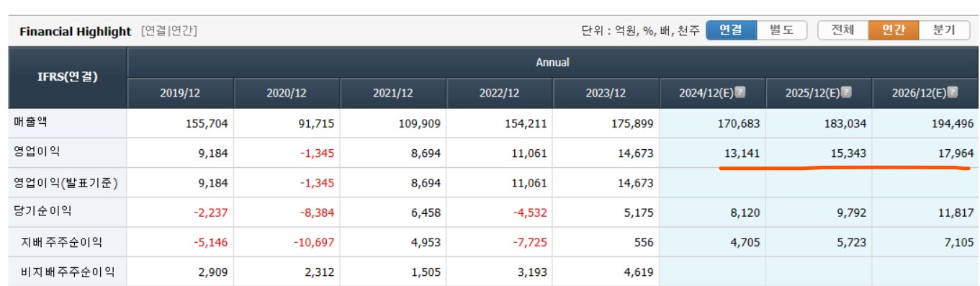Screen dimensions: 980x286
Task: Click revenue value 109,909
Action: point(420,124)
